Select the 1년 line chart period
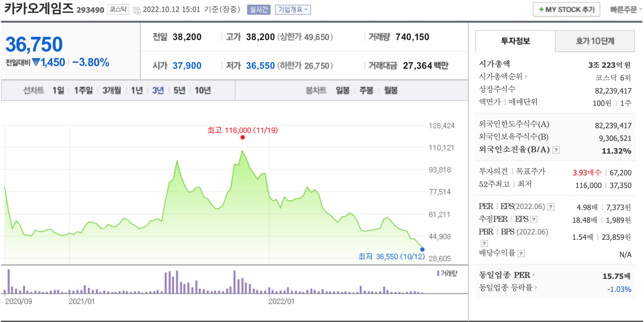Viewport: 644px width, 322px height. pos(137,90)
